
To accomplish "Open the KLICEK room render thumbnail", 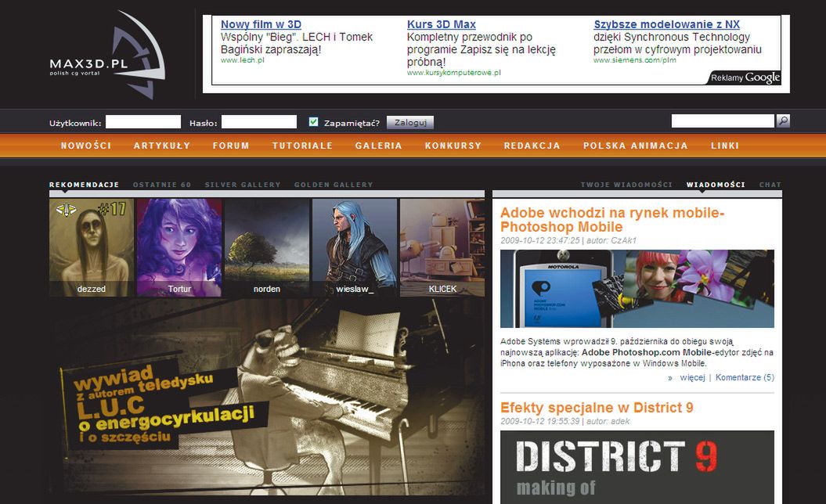I will [x=442, y=247].
